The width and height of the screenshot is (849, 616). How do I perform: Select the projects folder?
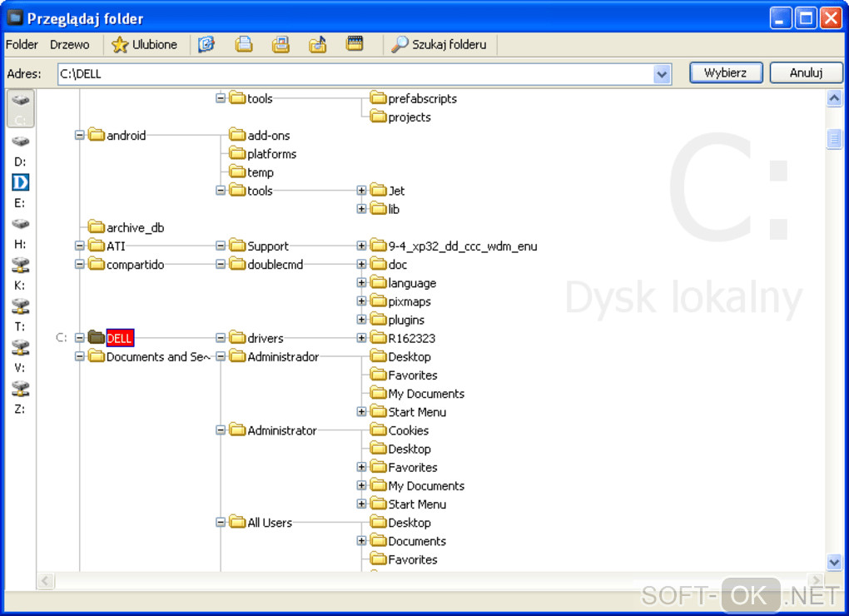(400, 117)
